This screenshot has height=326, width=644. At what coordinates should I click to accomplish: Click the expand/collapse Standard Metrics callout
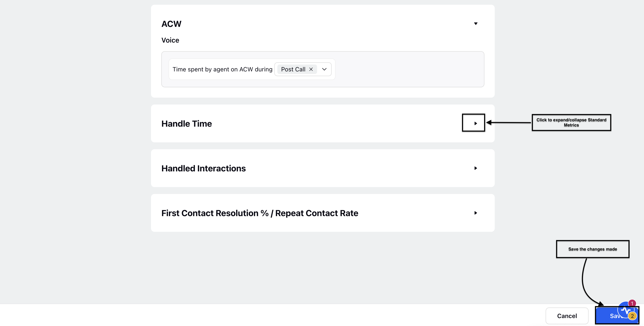click(571, 122)
